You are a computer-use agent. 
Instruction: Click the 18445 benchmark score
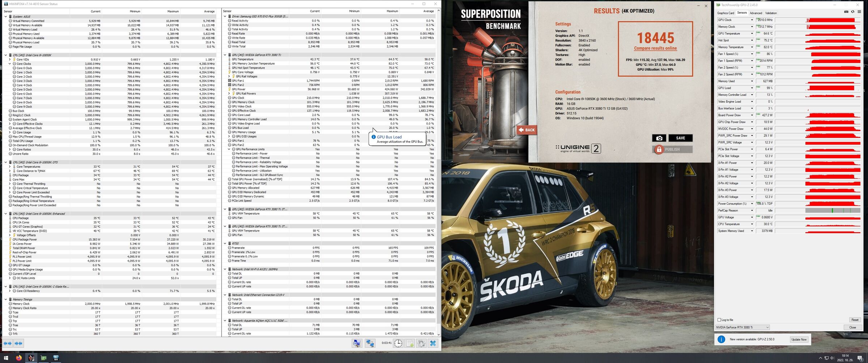pyautogui.click(x=655, y=38)
